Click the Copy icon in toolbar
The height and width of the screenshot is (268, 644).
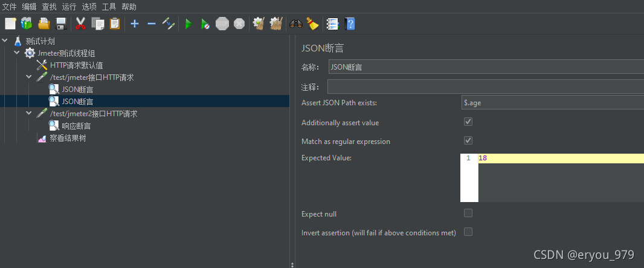(x=98, y=24)
